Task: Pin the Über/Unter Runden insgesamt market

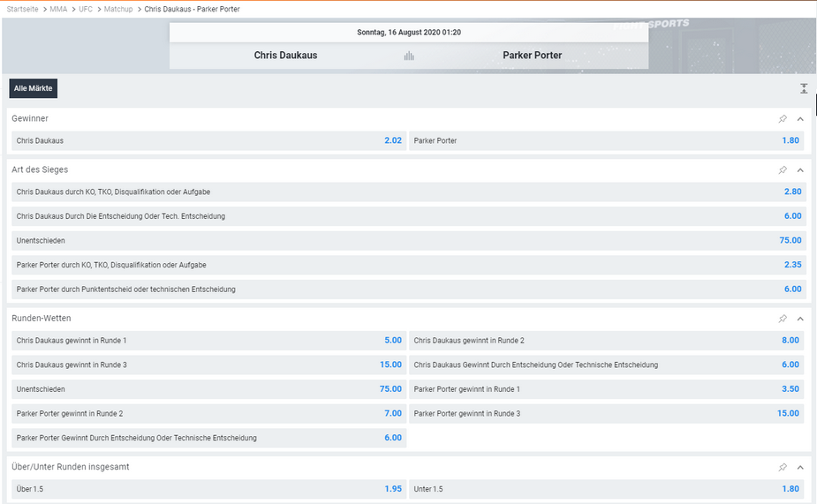Action: [x=783, y=468]
